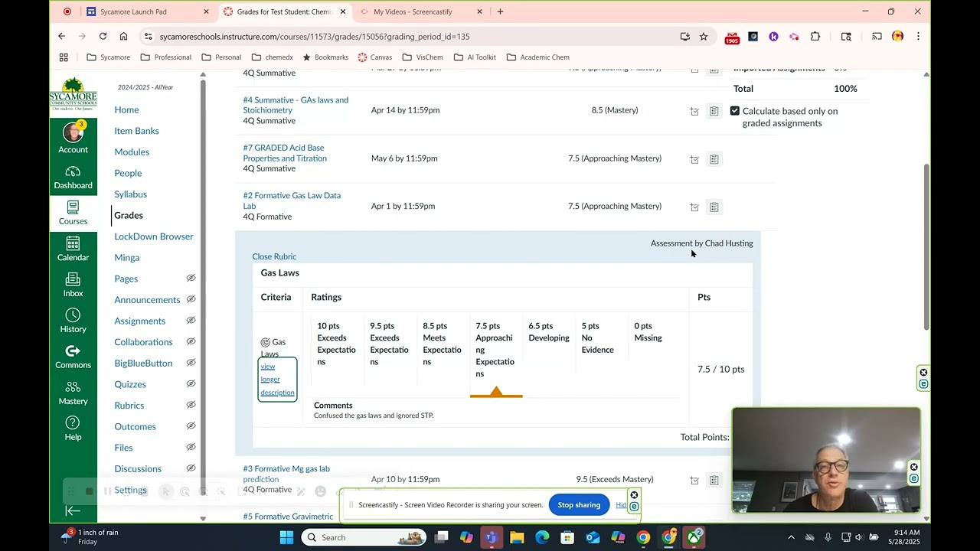Select the Assignments hidden eye icon
980x551 pixels.
[x=191, y=321]
